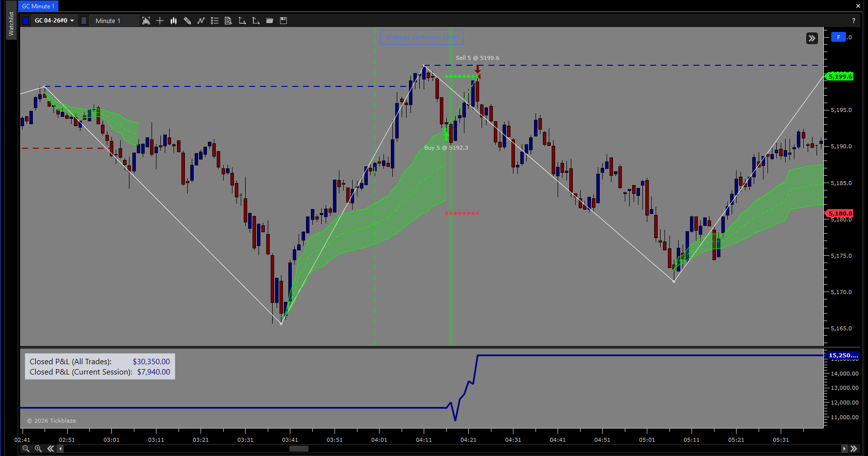Open the candlestick chart type icon

(174, 21)
